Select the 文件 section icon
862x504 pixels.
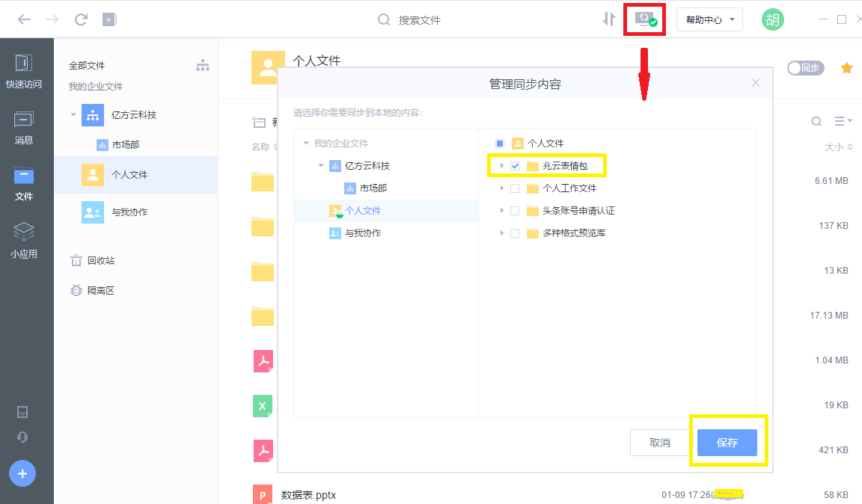coord(25,177)
